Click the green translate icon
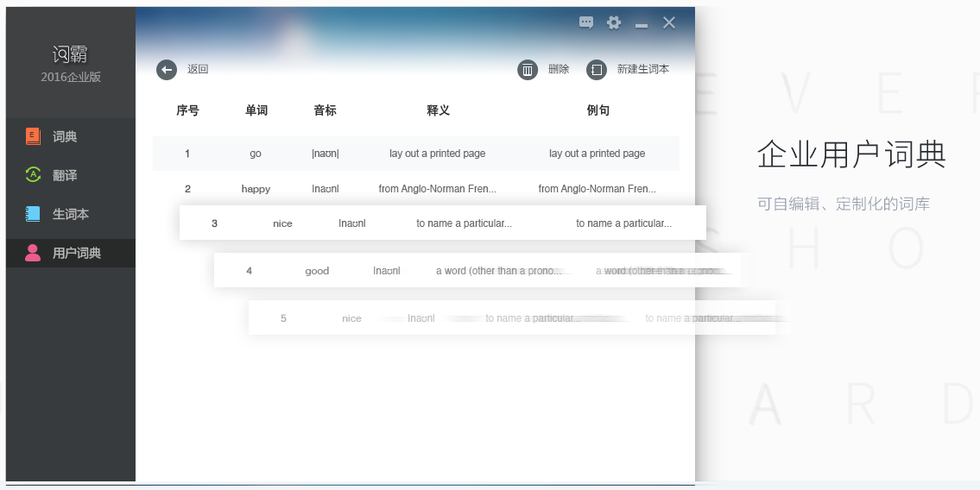The width and height of the screenshot is (980, 490). pyautogui.click(x=33, y=174)
